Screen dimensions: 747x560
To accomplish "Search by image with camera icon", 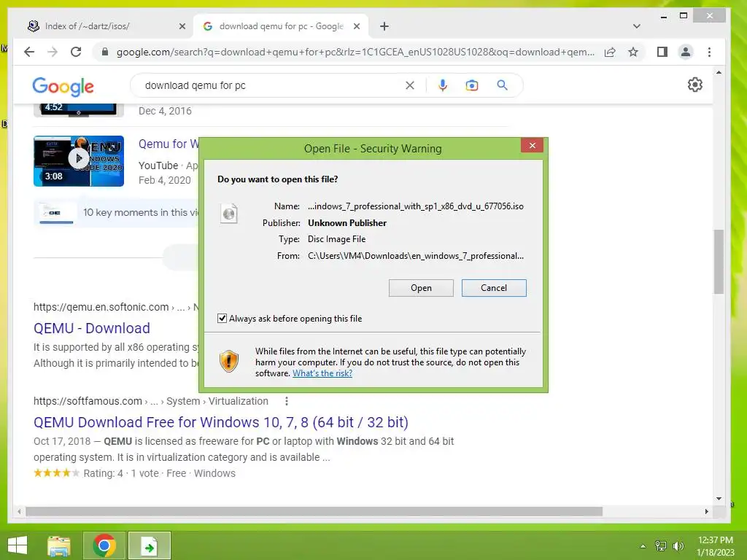I will coord(472,85).
